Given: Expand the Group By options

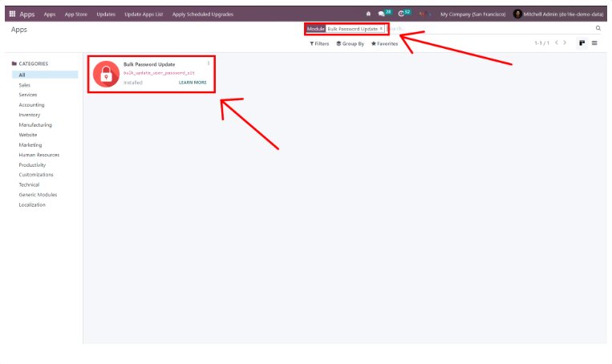Looking at the screenshot, I should (350, 43).
